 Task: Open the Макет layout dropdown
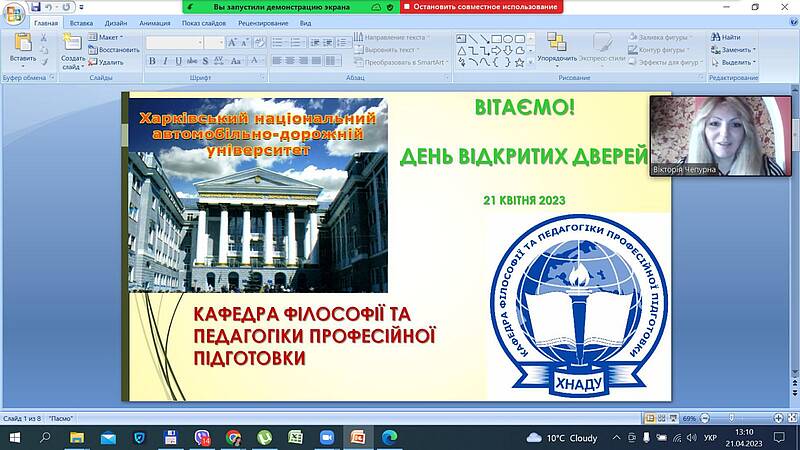pos(106,37)
